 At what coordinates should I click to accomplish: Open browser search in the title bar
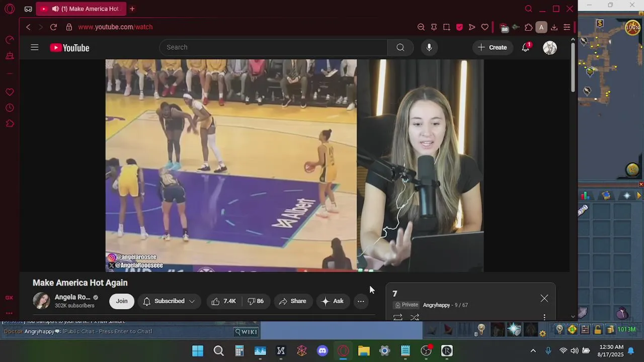(x=529, y=9)
